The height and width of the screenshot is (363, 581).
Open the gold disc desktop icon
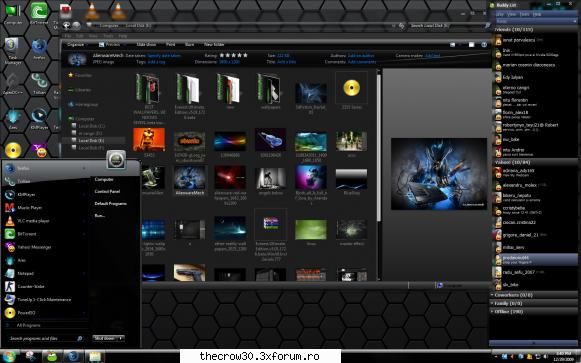tap(13, 150)
